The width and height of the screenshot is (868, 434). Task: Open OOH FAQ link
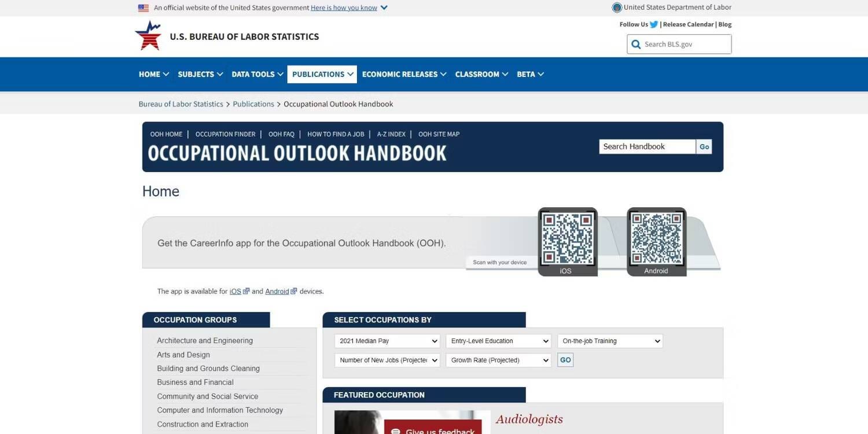281,134
